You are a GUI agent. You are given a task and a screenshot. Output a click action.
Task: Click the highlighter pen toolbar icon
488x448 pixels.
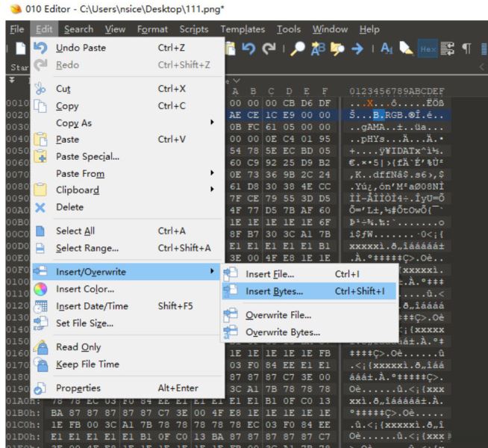click(x=407, y=49)
